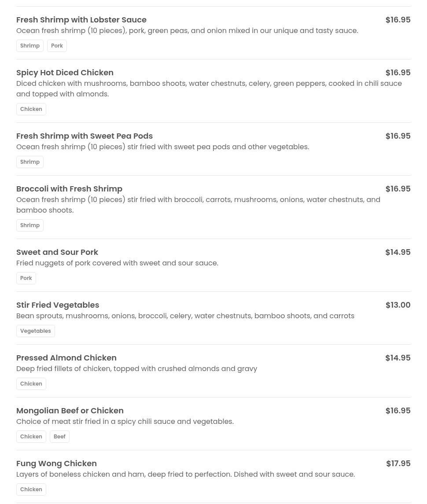
Task: Click the Vegetables tag
Action: [x=36, y=331]
